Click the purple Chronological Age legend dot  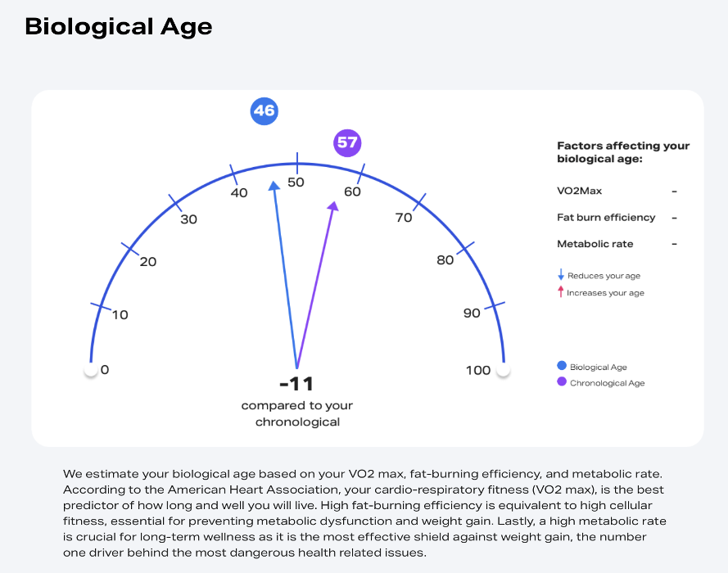point(561,382)
